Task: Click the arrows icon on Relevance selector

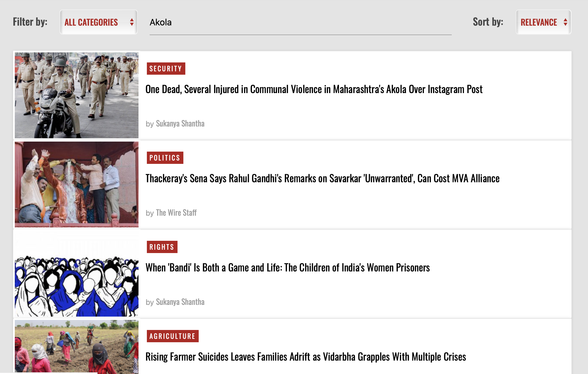Action: click(x=565, y=22)
